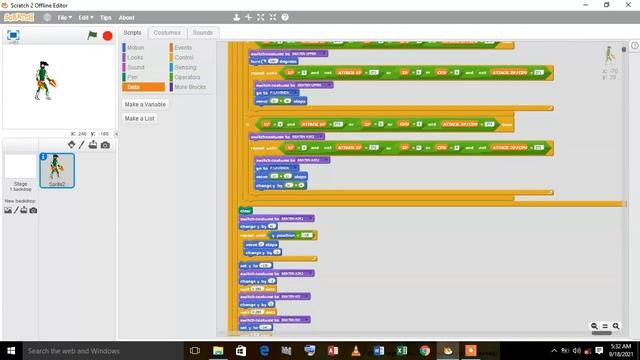
Task: Upload a backdrop from file
Action: [24, 210]
